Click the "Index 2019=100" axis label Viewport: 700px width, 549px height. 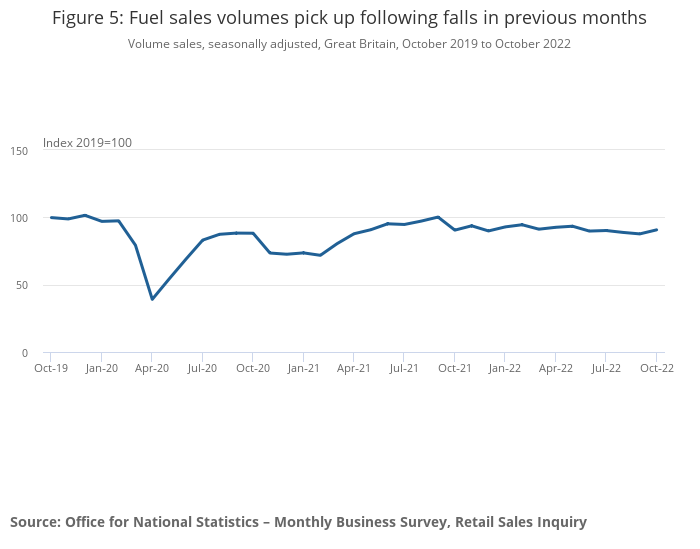pyautogui.click(x=87, y=143)
